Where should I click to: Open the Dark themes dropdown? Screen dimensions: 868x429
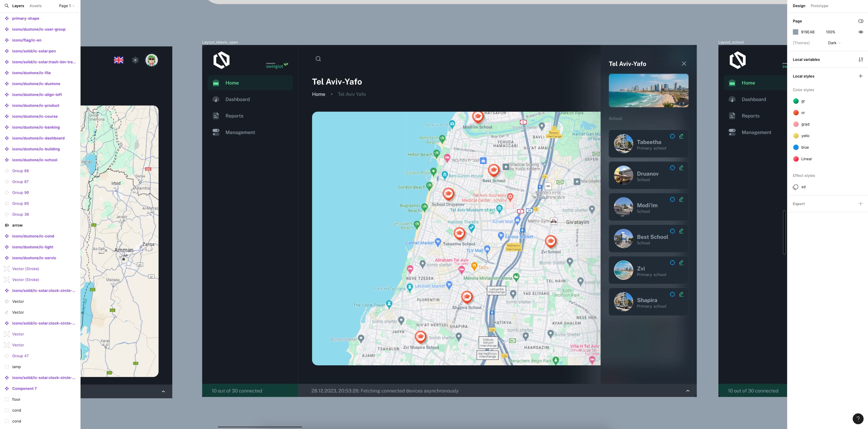[834, 43]
